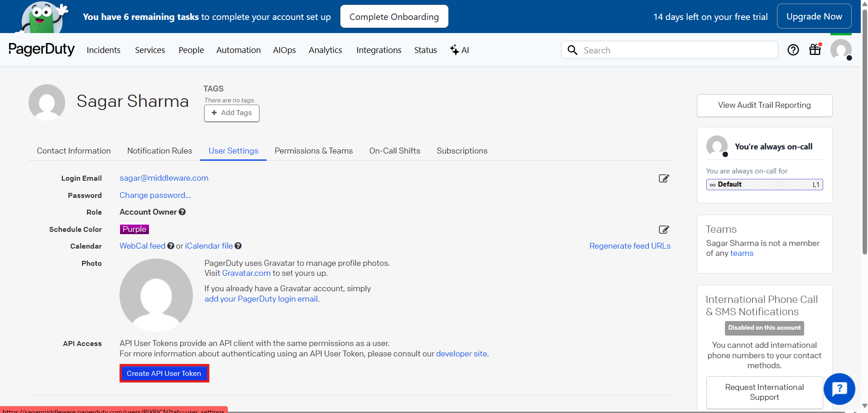Open the help question mark icon
This screenshot has height=413, width=868.
pos(793,50)
